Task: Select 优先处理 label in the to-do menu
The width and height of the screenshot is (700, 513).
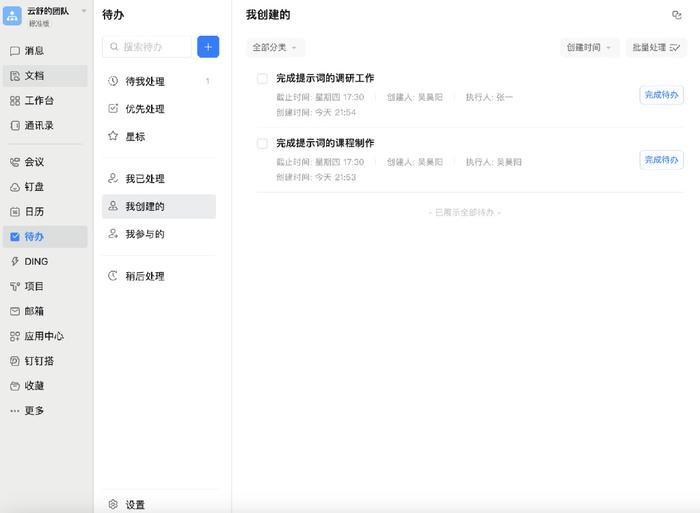Action: click(x=145, y=109)
